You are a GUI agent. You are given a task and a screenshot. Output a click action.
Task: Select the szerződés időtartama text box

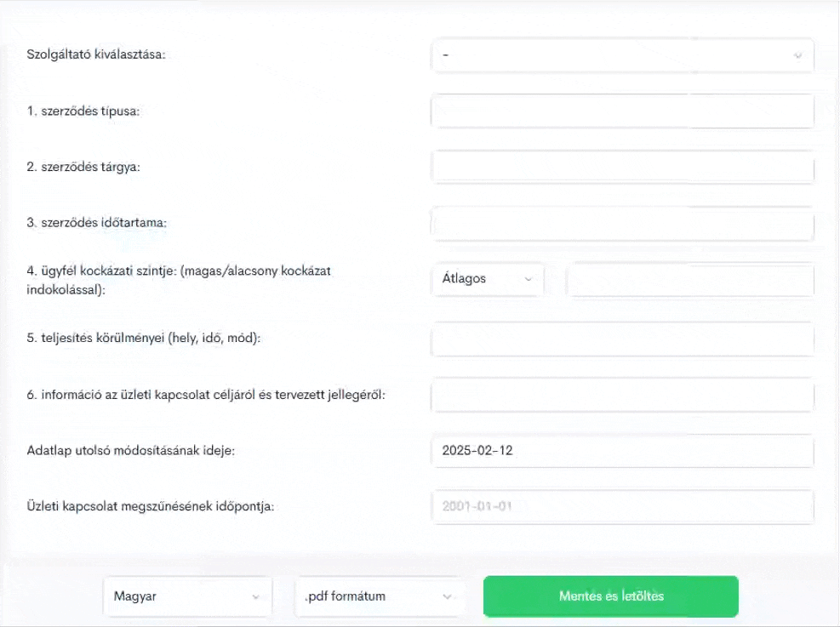[x=622, y=223]
